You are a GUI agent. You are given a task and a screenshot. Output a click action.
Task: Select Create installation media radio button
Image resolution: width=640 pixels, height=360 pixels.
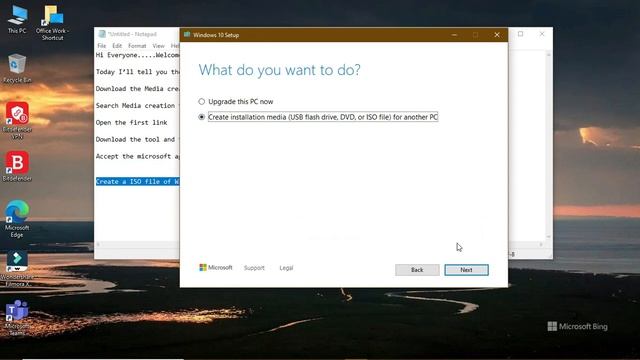coord(202,117)
